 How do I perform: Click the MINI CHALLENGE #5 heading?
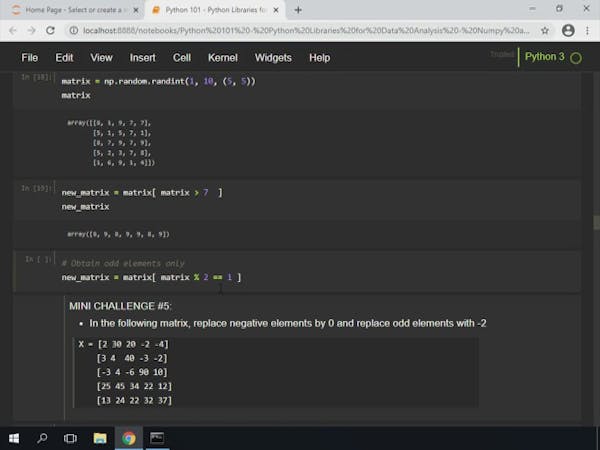(x=120, y=306)
